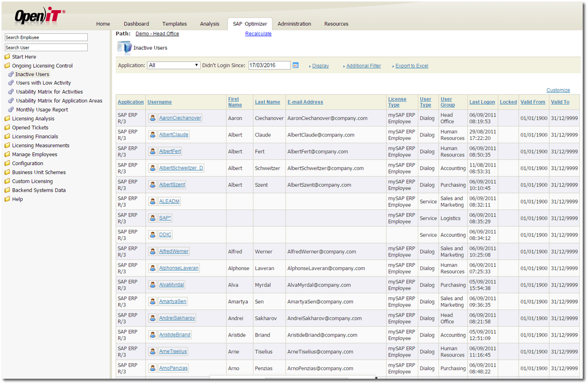The image size is (588, 384).
Task: Click the Open iT logo
Action: (40, 16)
